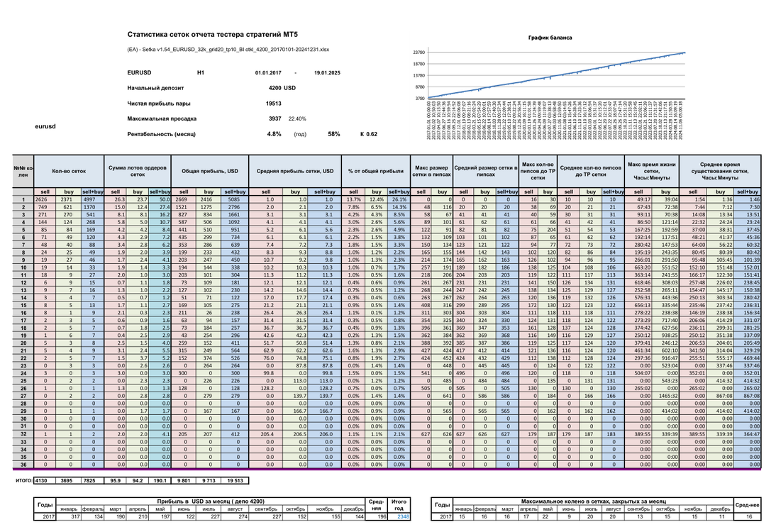
Task: Click the 'Сумма лотов ордеров сеток' header
Action: pyautogui.click(x=138, y=171)
